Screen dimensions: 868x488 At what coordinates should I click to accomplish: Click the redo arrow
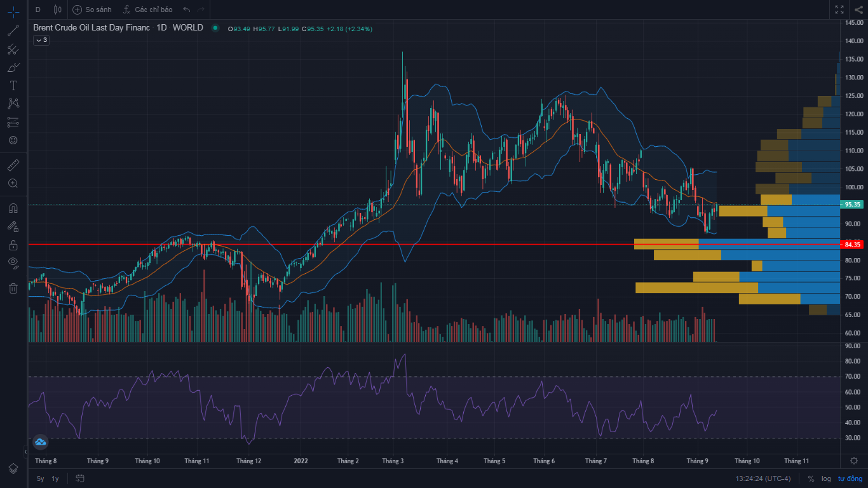pos(201,10)
